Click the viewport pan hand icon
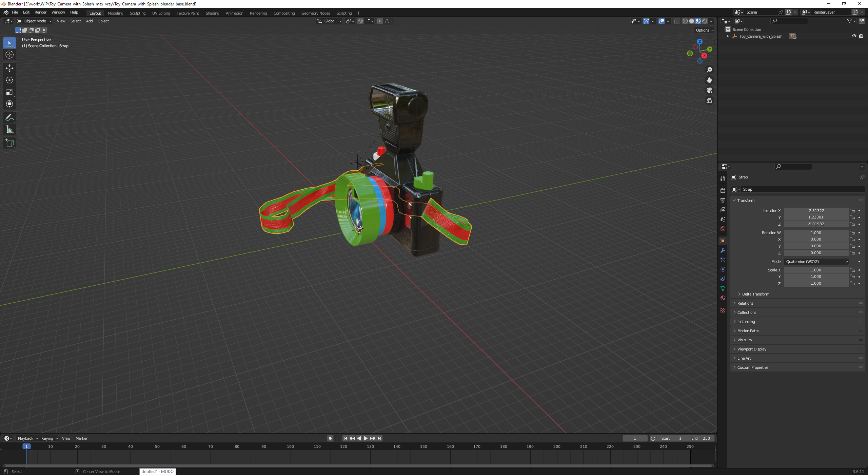The width and height of the screenshot is (868, 475). tap(709, 80)
